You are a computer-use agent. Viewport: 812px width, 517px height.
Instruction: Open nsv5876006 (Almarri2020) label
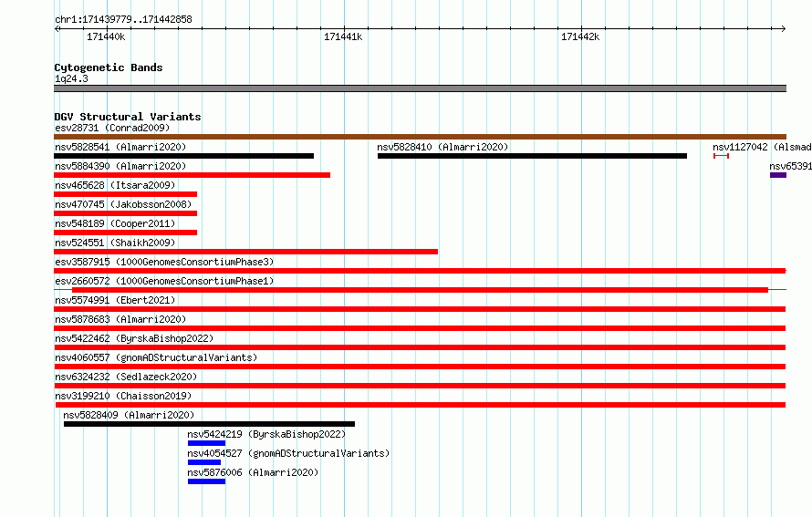[254, 472]
